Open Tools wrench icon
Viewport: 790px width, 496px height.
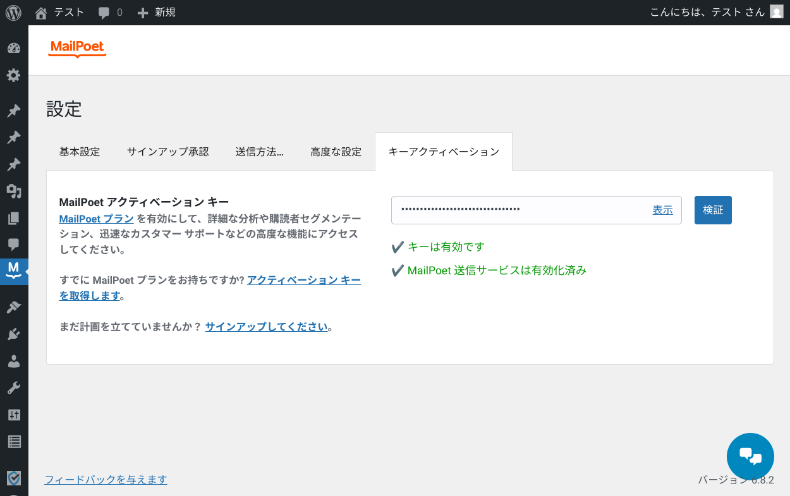click(x=14, y=388)
